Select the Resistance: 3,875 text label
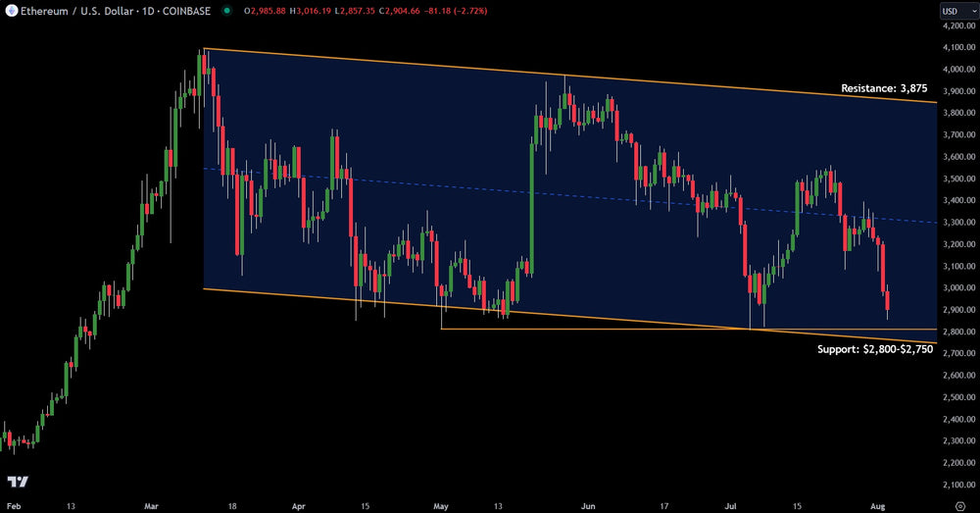 pyautogui.click(x=883, y=88)
